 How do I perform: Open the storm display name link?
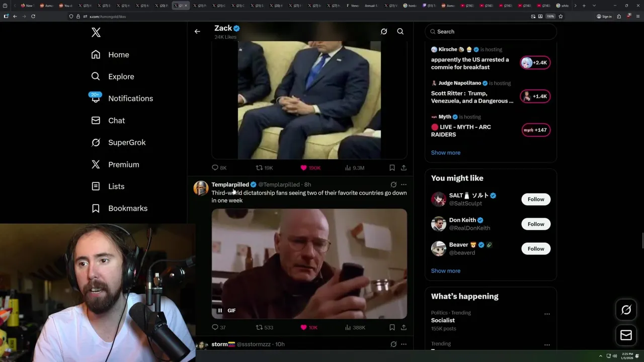point(223,344)
